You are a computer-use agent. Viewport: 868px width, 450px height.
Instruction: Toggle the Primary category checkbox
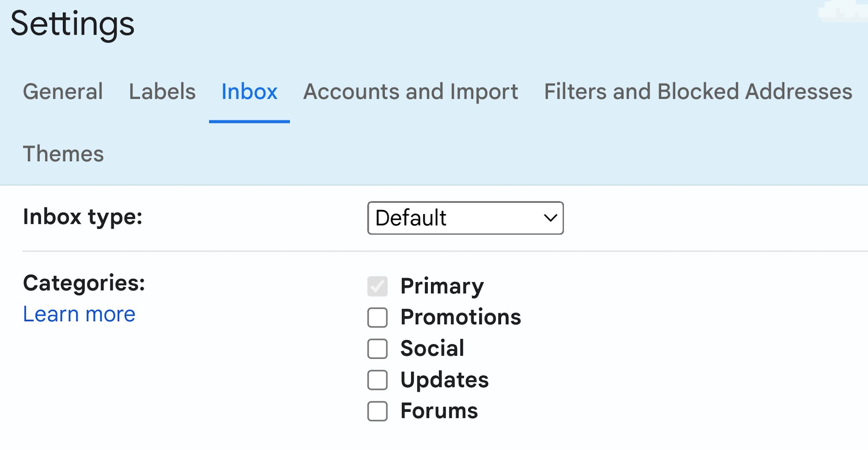[377, 285]
